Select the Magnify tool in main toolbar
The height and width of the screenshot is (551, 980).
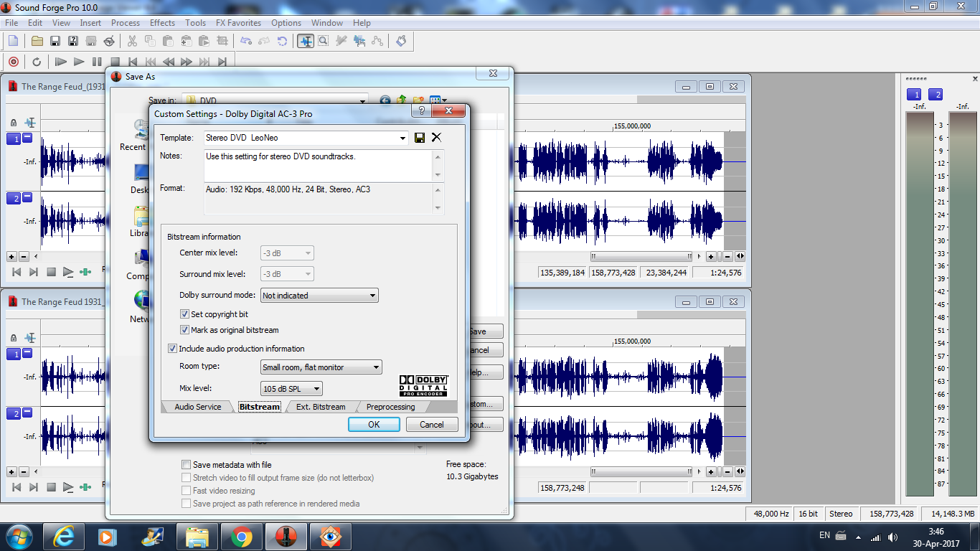(324, 41)
